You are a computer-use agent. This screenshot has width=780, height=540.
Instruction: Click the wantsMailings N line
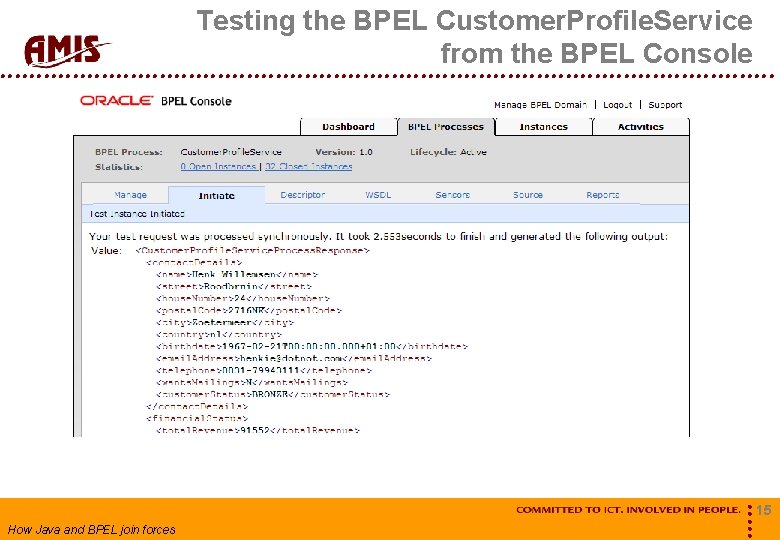pyautogui.click(x=252, y=382)
